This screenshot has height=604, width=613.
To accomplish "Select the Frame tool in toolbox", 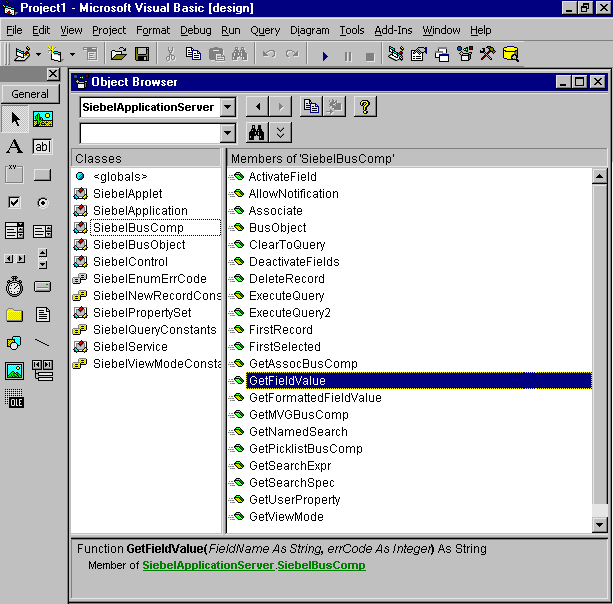I will pyautogui.click(x=15, y=174).
